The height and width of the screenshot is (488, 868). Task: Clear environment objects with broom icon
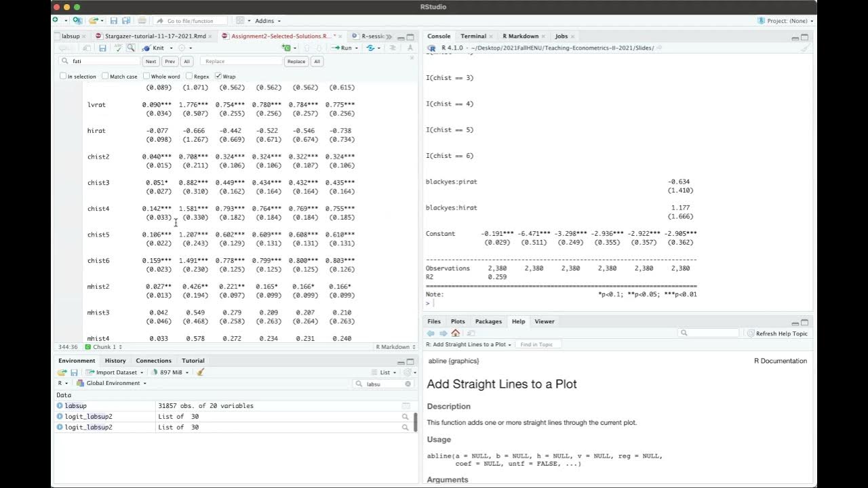pos(201,372)
